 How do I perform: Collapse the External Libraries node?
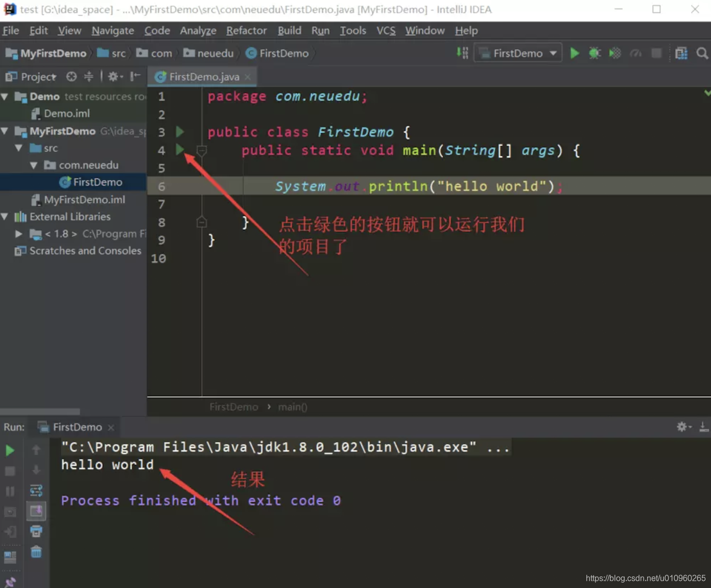tap(5, 217)
